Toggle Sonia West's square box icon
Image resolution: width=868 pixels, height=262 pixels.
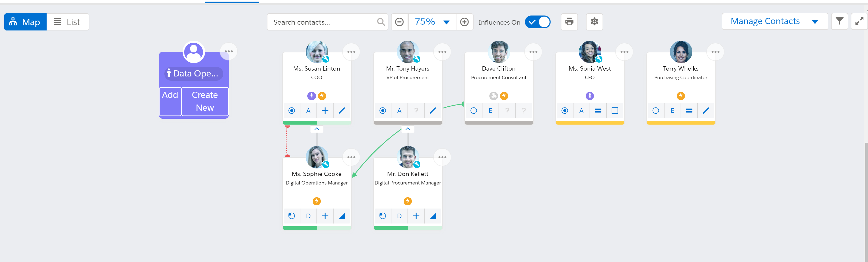(615, 111)
